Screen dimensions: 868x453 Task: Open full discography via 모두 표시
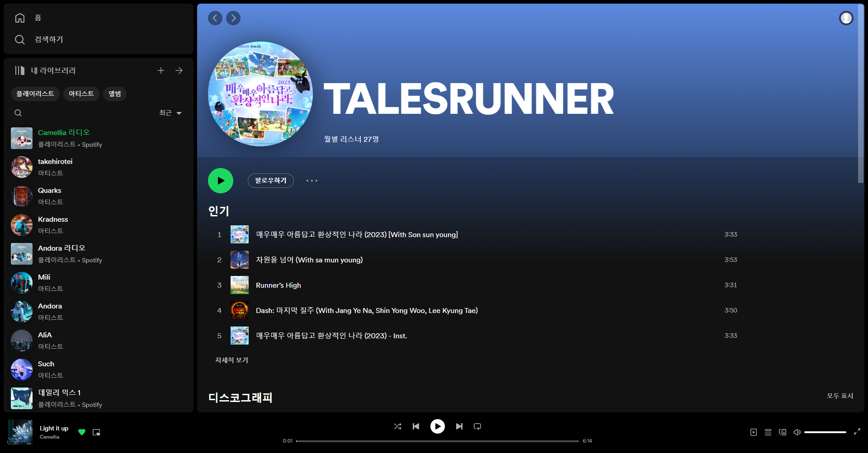coord(840,396)
